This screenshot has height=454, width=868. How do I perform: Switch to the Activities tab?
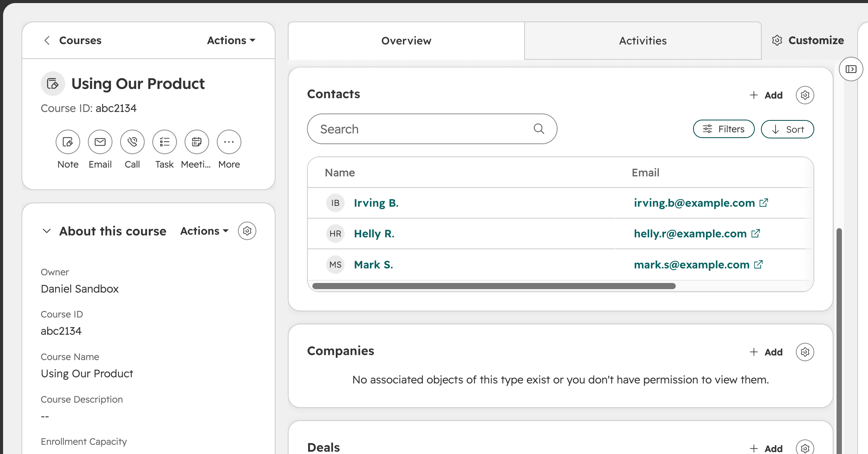(643, 41)
